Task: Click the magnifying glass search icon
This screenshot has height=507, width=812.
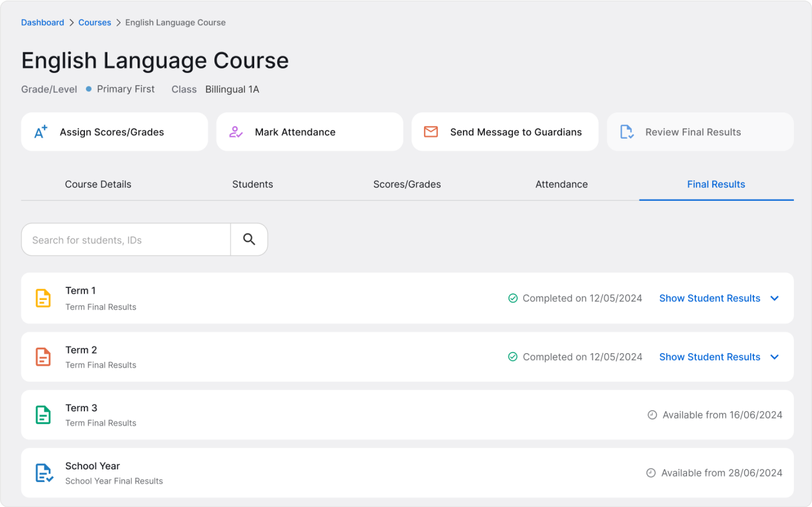Action: (x=249, y=239)
